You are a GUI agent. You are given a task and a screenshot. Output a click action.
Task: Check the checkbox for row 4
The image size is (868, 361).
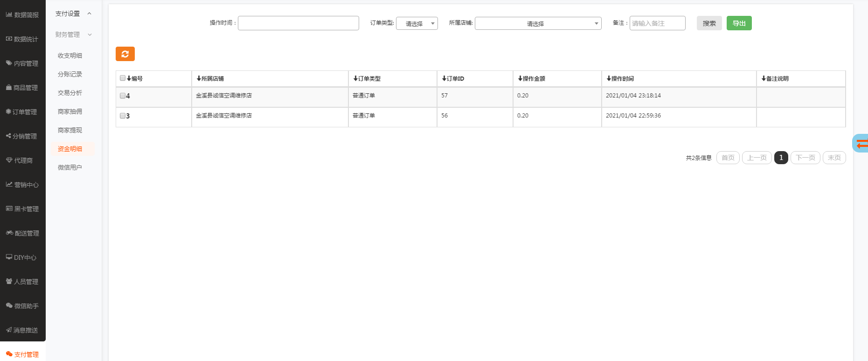coord(123,96)
